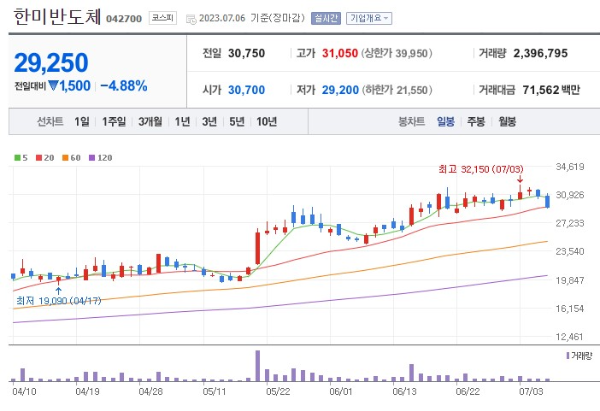Switch to the 일봉 daily candle chart
Viewport: 600px width, 411px height.
point(446,122)
